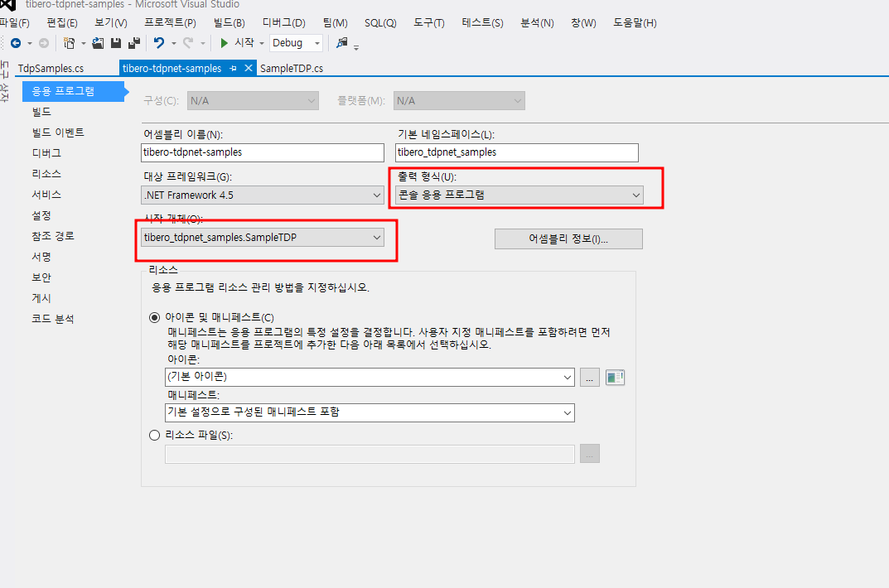Image resolution: width=889 pixels, height=588 pixels.
Task: Open the 빌드(B) menu
Action: point(229,22)
